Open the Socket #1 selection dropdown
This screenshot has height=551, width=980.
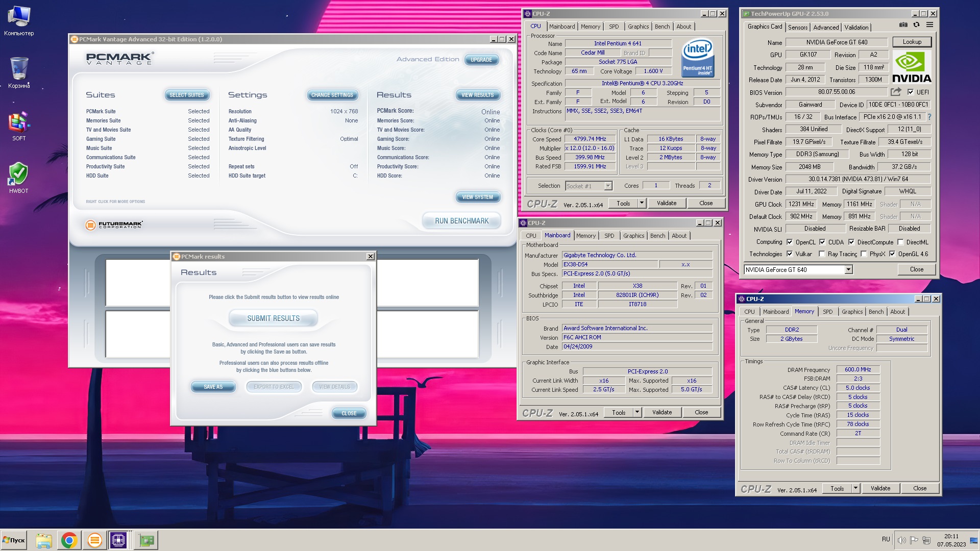pos(589,186)
